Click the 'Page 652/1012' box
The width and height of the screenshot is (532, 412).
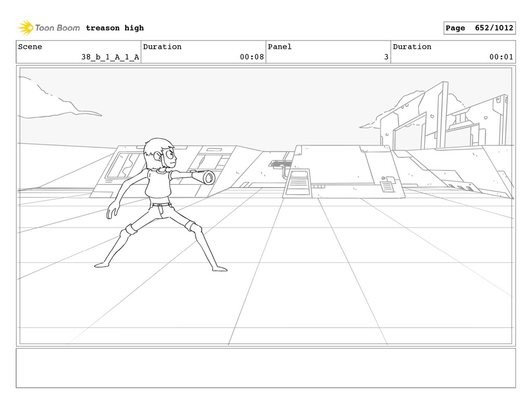pyautogui.click(x=480, y=28)
